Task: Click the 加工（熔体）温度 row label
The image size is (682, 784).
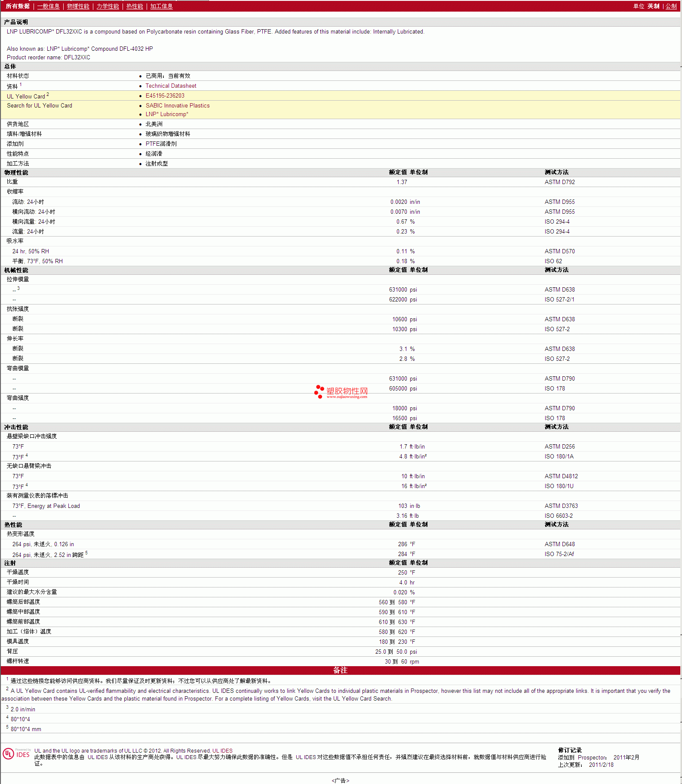Action: pyautogui.click(x=29, y=632)
